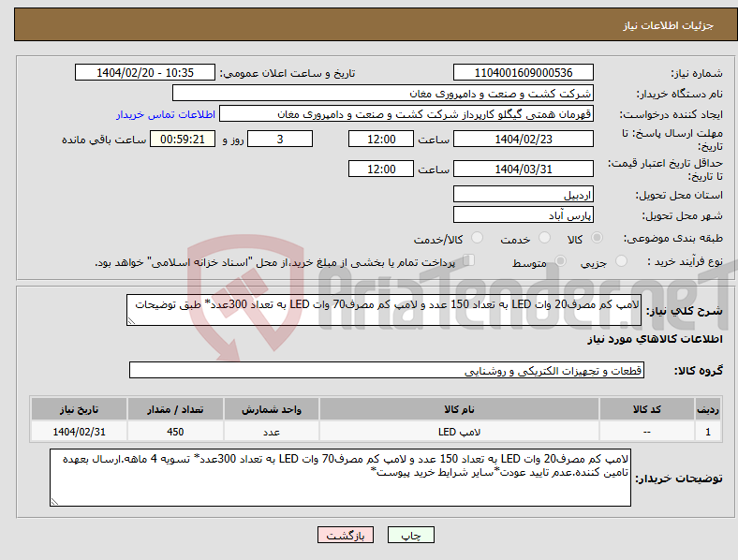
Task: Click the اطلاعات کالاهای مورد نیاز heading
Action: [655, 339]
